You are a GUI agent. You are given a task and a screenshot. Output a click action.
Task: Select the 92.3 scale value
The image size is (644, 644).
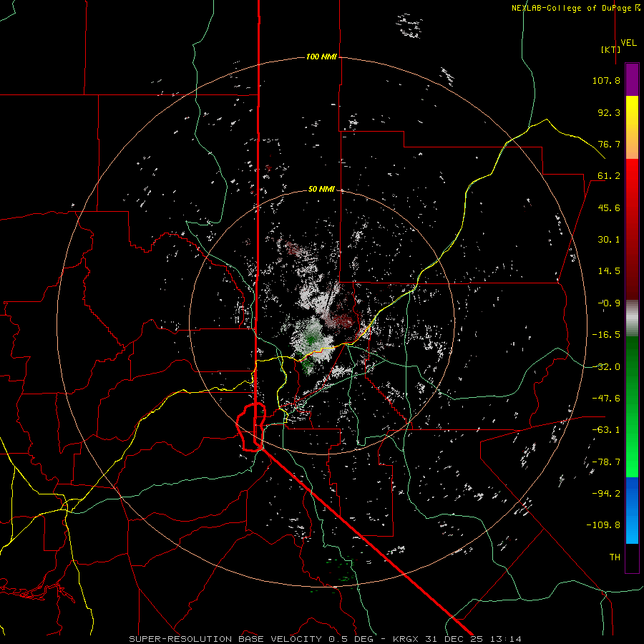[x=609, y=112]
